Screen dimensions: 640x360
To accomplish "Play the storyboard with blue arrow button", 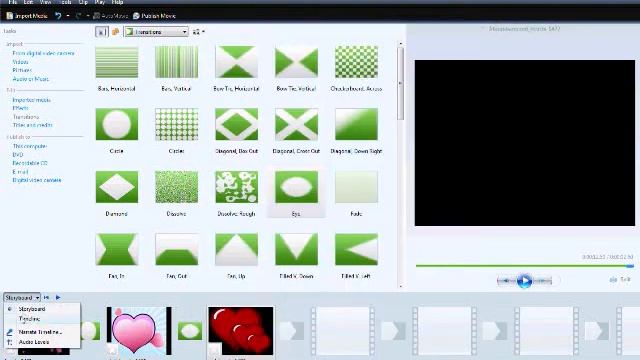I will [x=58, y=298].
